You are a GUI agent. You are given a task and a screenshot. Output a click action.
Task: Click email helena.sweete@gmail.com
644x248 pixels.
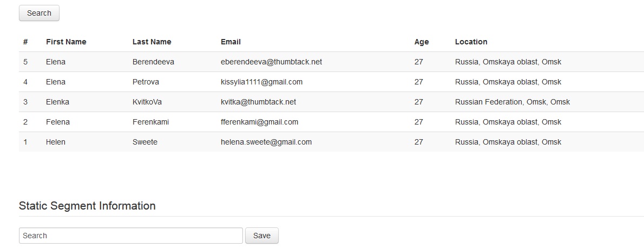pyautogui.click(x=266, y=142)
